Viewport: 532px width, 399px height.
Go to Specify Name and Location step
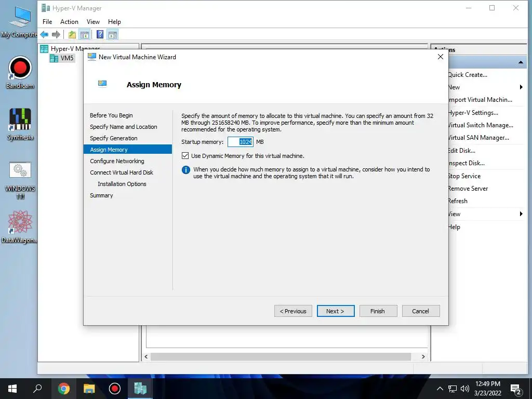[x=124, y=127]
